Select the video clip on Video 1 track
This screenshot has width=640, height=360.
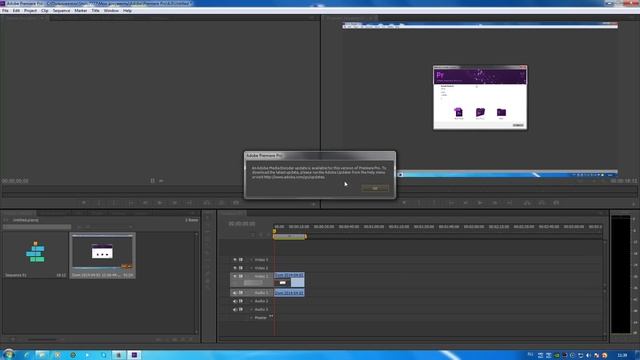click(289, 280)
